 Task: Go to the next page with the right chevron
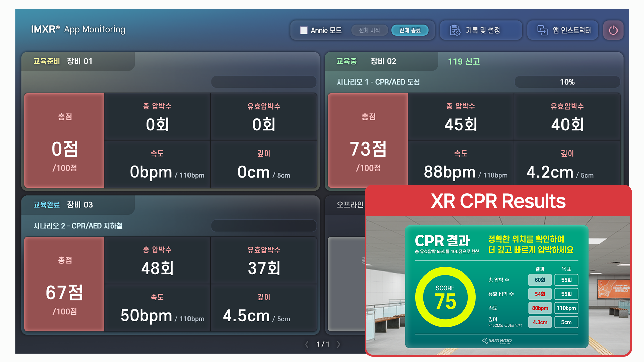(339, 344)
